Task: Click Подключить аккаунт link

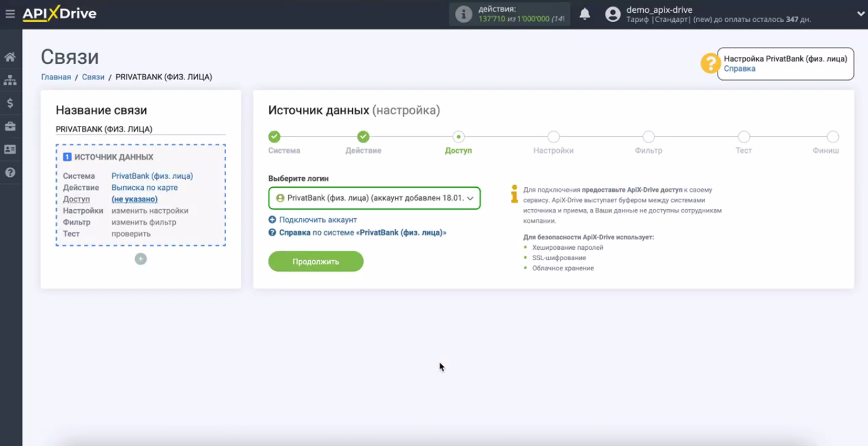Action: (x=318, y=219)
